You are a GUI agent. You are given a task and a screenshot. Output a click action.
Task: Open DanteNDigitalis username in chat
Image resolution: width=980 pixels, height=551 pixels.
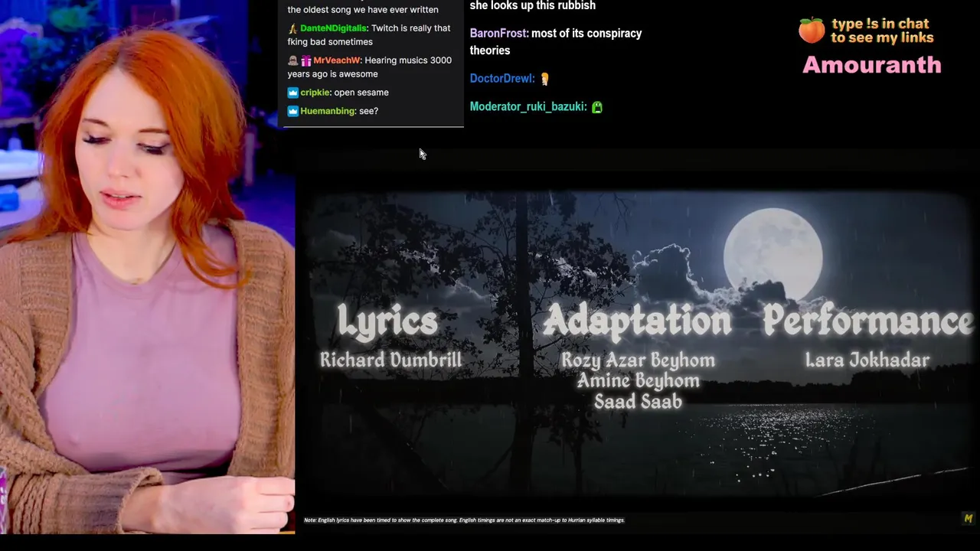pyautogui.click(x=334, y=28)
